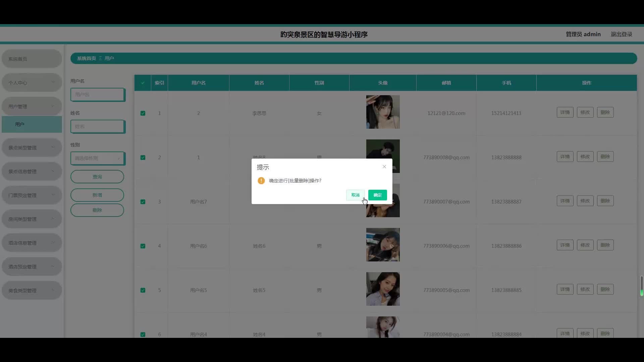The image size is (644, 362).
Task: Click the avatar thumbnail of 李思思
Action: (x=383, y=112)
